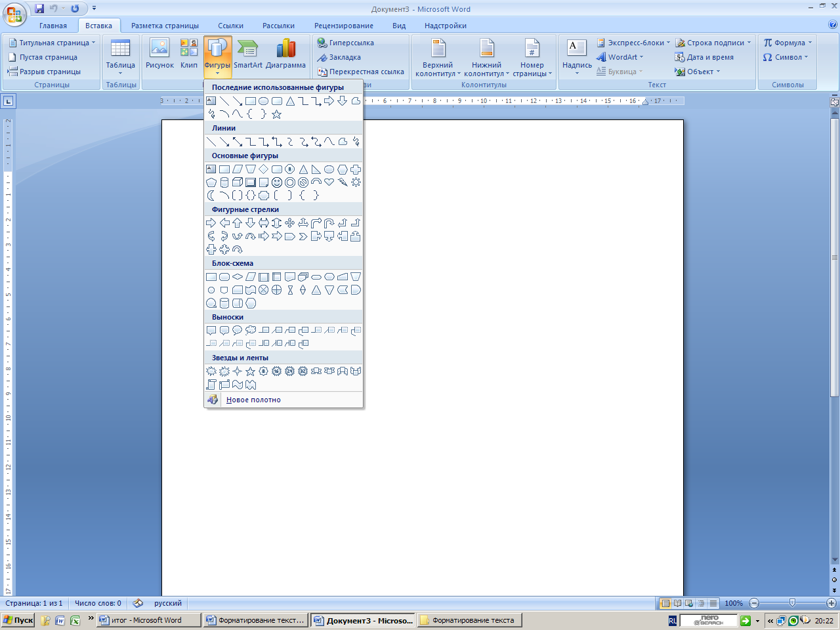Switch to Outline view in status bar
This screenshot has width=840, height=630.
[x=701, y=603]
